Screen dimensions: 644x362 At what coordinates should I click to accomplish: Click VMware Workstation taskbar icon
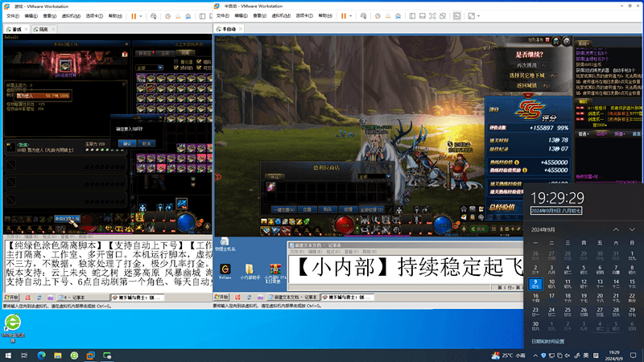tap(91, 356)
